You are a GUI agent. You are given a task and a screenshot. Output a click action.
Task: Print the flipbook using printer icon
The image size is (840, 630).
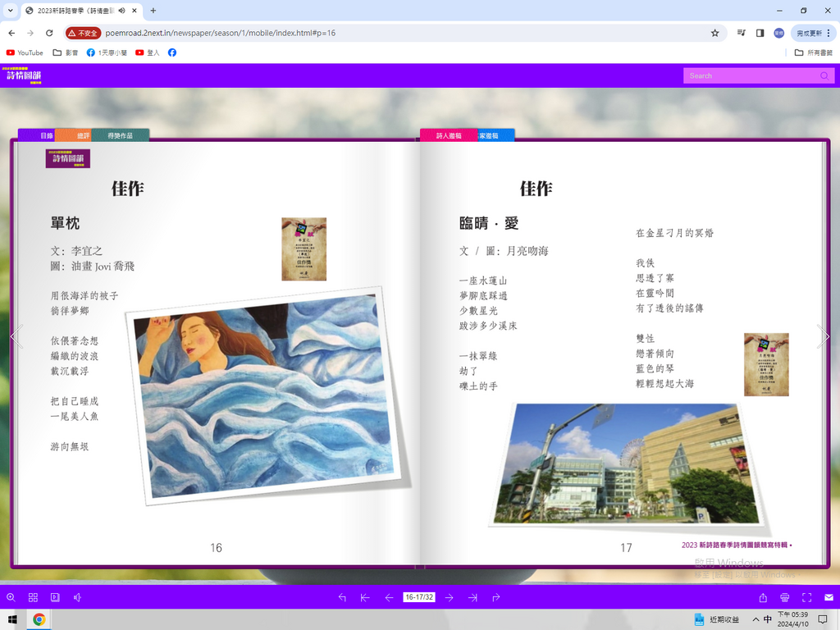tap(785, 597)
